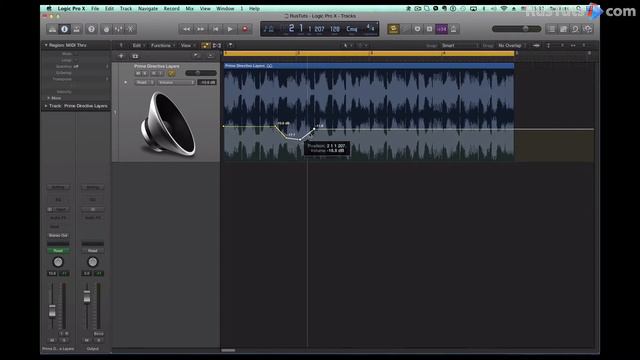Open the Drag mode No Overlap dropdown
The image size is (640, 360).
coord(511,45)
